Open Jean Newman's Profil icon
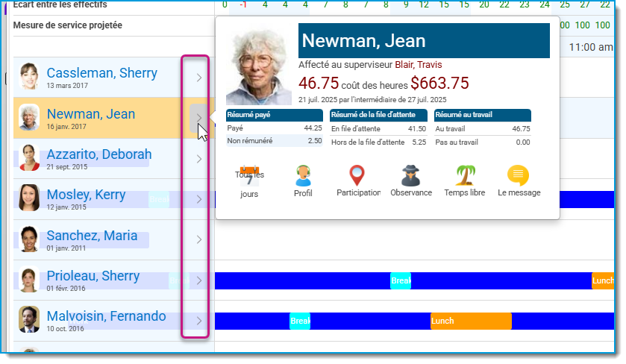 (303, 175)
